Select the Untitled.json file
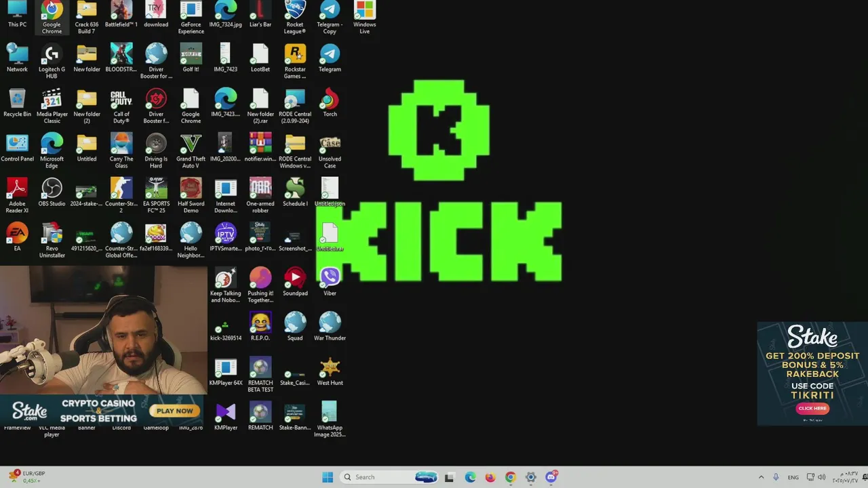Screen dimensions: 868x488 330,192
